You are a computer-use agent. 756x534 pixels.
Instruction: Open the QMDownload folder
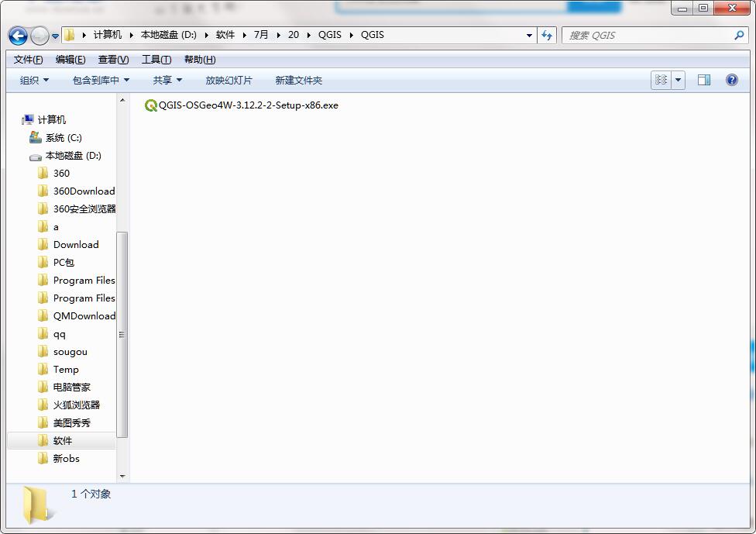click(x=84, y=316)
